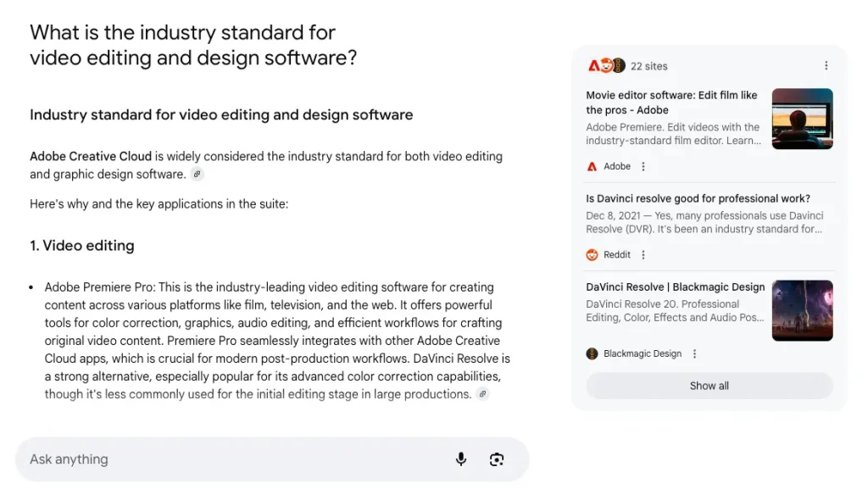The width and height of the screenshot is (868, 495).
Task: Click the microphone voice search icon
Action: point(460,459)
